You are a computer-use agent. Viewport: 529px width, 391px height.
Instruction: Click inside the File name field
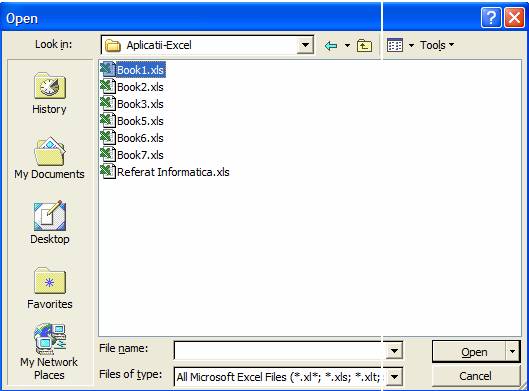coord(280,351)
